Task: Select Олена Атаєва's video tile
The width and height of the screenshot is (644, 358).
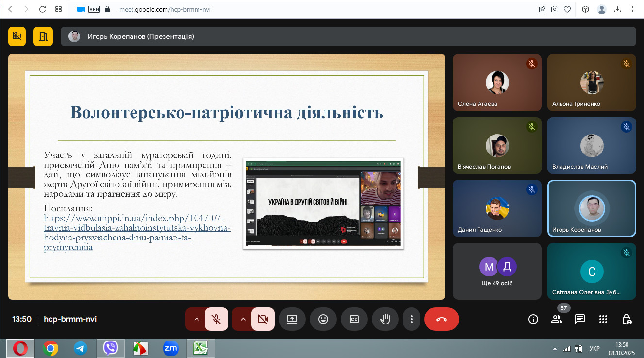Action: tap(497, 83)
